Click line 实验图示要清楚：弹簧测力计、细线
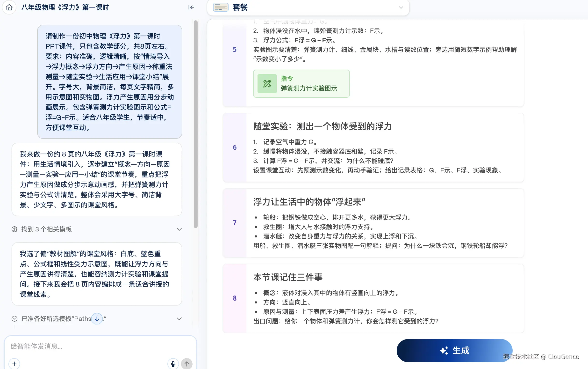588x369 pixels. [x=385, y=54]
